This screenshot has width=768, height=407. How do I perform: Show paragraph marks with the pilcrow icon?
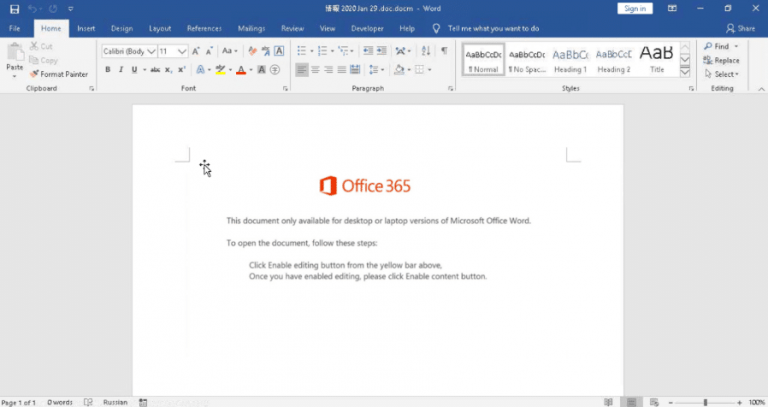coord(444,51)
